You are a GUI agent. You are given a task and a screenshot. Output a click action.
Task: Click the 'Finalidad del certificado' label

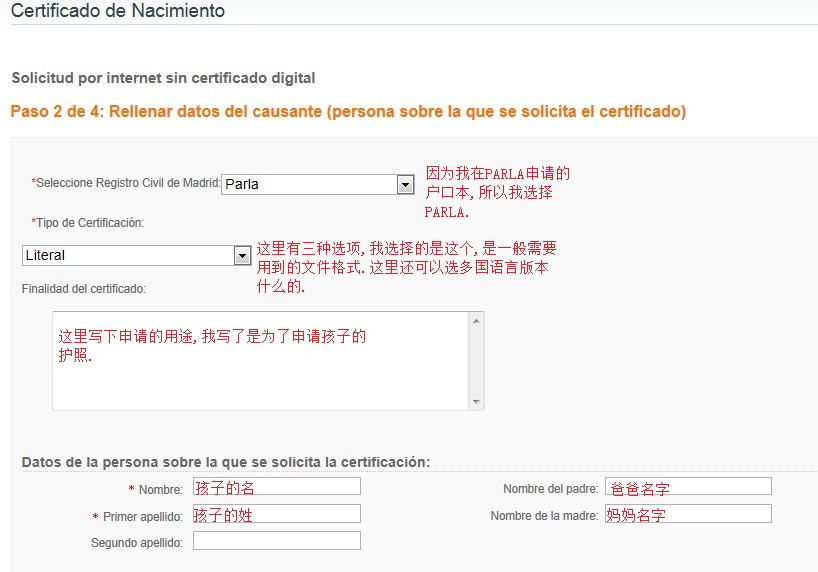pyautogui.click(x=84, y=289)
